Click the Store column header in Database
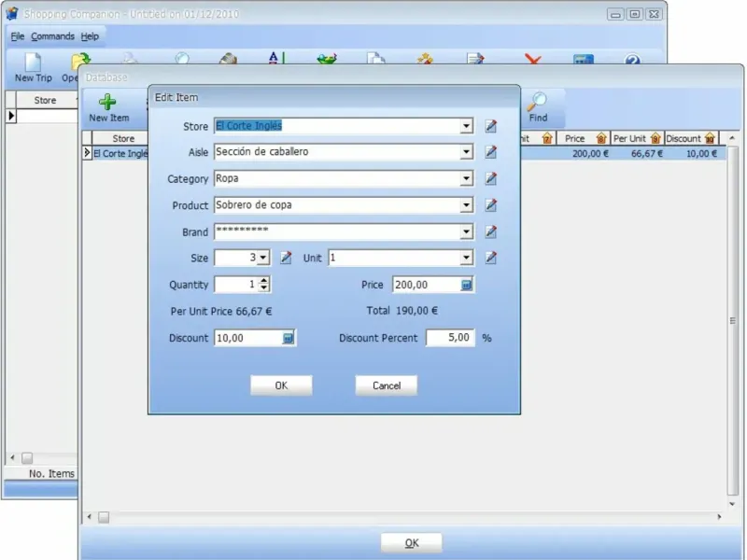 point(123,138)
